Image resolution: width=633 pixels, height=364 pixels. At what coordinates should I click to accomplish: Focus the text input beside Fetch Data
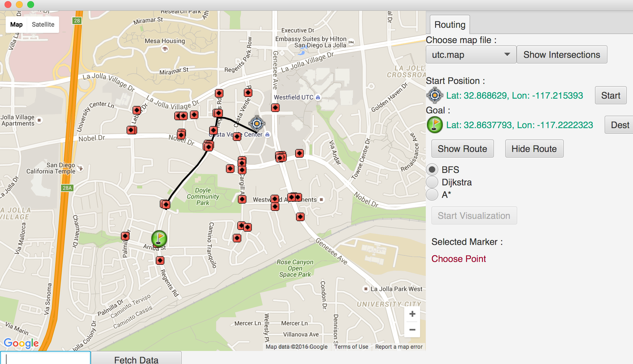[45, 358]
